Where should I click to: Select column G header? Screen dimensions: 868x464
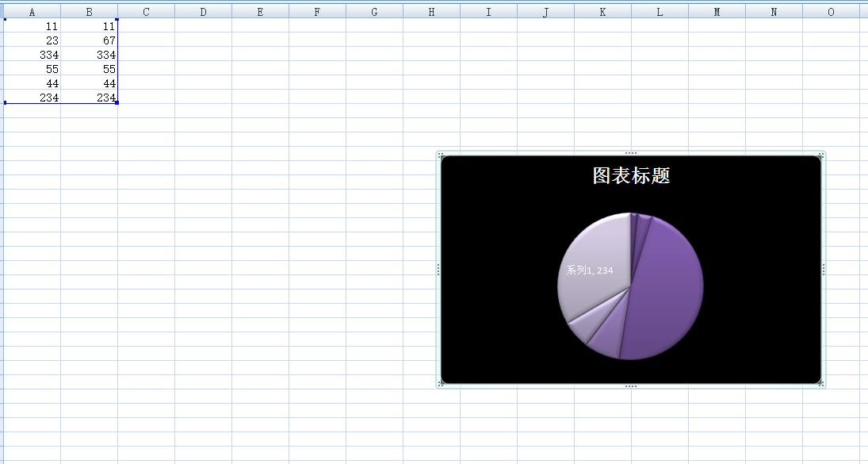(x=375, y=12)
